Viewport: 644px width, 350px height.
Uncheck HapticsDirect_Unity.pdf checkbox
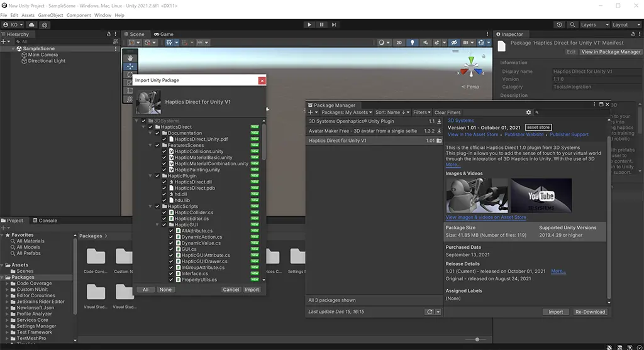point(164,139)
